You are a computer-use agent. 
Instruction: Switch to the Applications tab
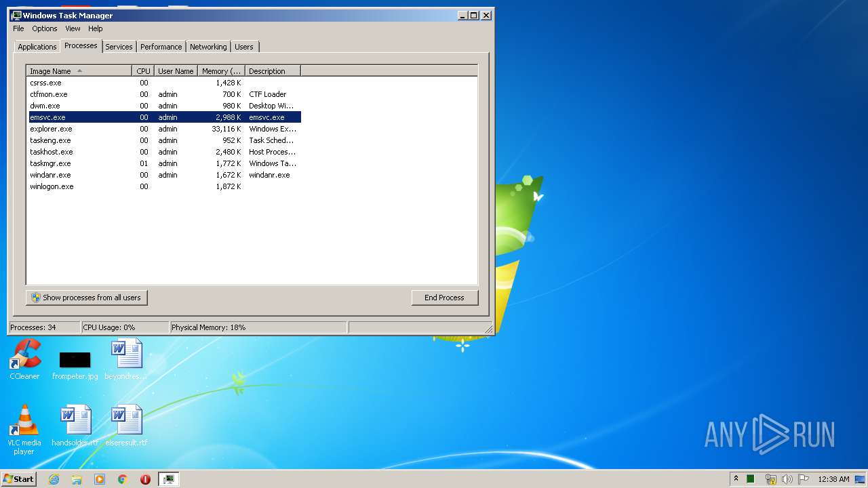[37, 47]
